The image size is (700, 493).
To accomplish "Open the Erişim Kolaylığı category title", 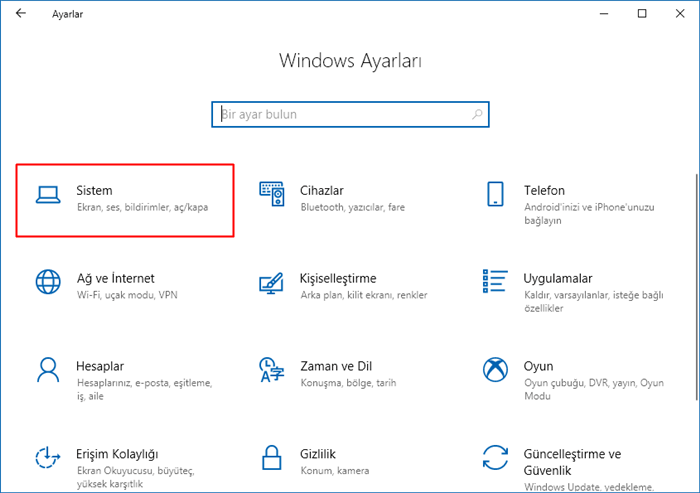I will [117, 454].
